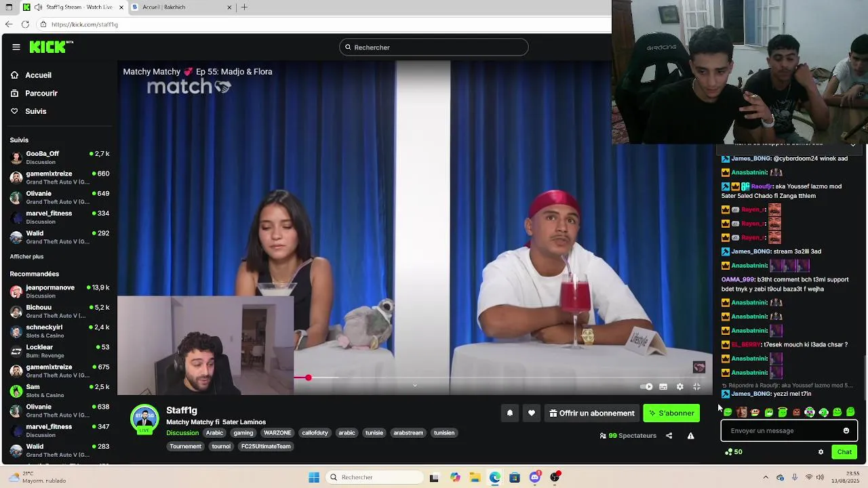Exit fullscreen in the video player
Image resolution: width=868 pixels, height=488 pixels.
pos(696,386)
